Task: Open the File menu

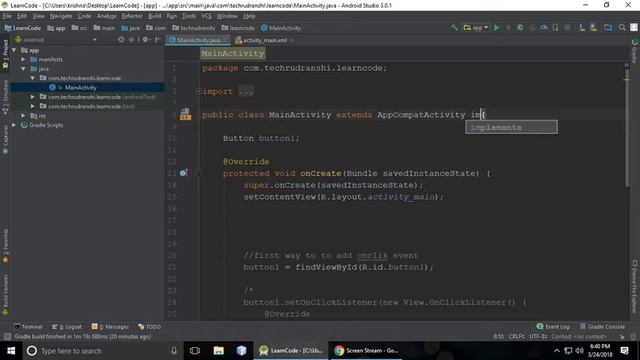Action: point(7,16)
